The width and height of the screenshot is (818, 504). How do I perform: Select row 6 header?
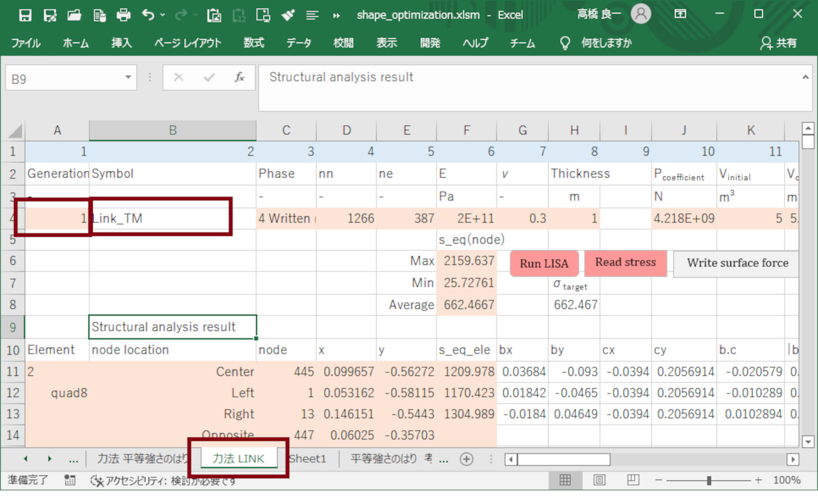(13, 261)
